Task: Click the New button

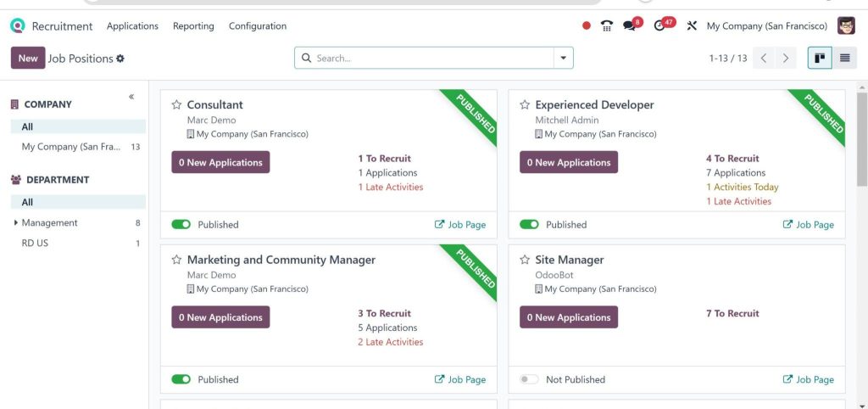Action: tap(28, 58)
